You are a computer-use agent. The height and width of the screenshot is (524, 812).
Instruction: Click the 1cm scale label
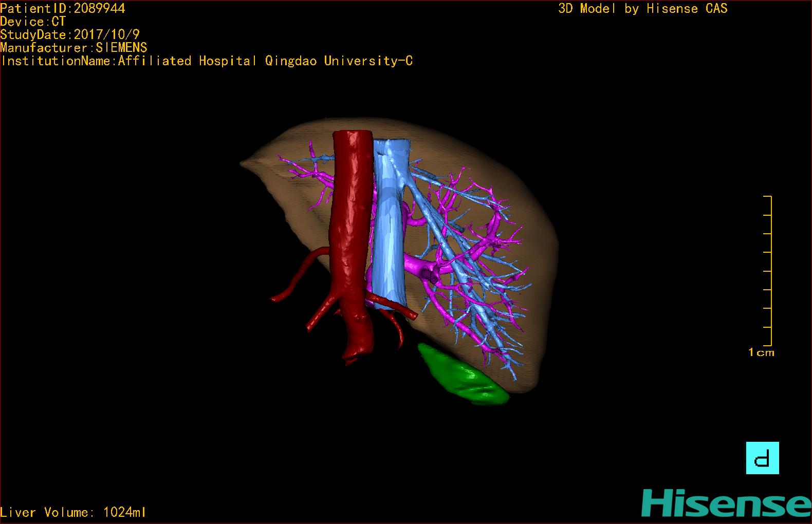coord(761,352)
